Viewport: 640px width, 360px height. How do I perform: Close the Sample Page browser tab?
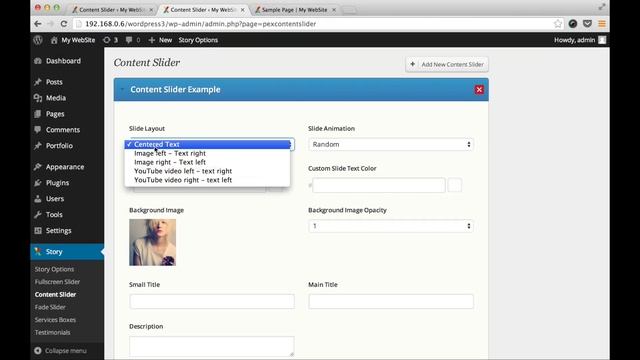click(333, 10)
